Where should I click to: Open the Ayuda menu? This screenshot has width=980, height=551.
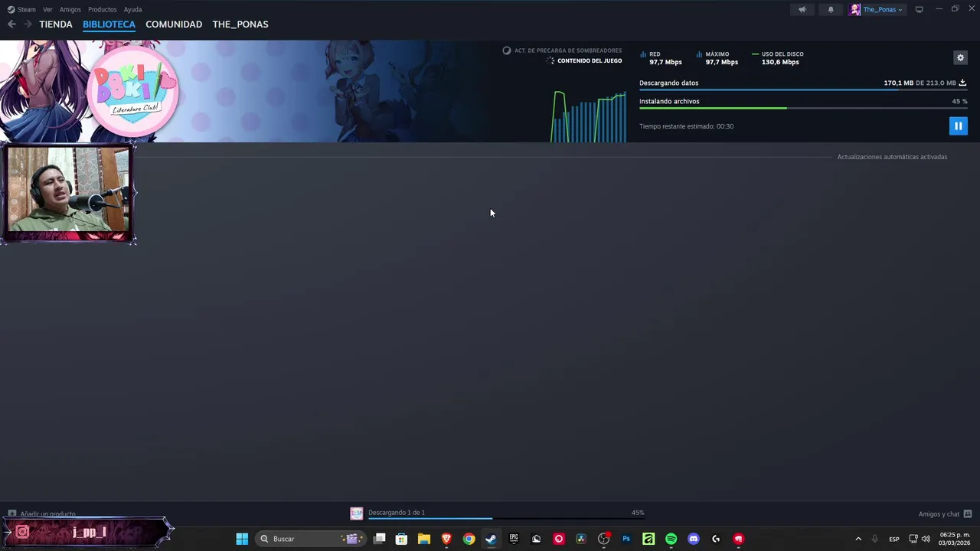point(132,9)
